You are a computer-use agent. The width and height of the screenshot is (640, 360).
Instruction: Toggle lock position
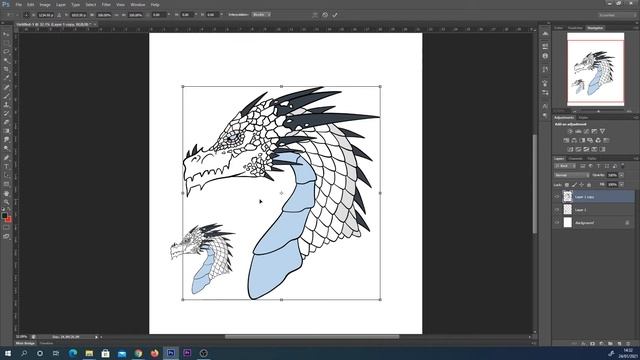[582, 185]
